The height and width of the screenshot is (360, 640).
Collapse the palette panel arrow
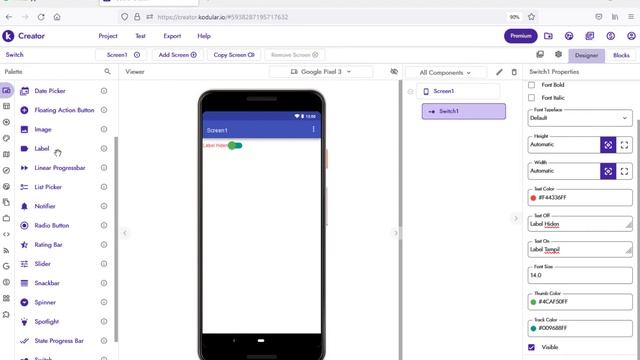(x=125, y=233)
